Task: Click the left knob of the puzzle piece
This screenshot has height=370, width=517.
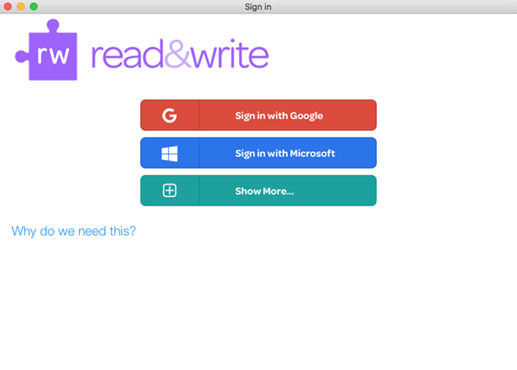Action: coord(22,56)
